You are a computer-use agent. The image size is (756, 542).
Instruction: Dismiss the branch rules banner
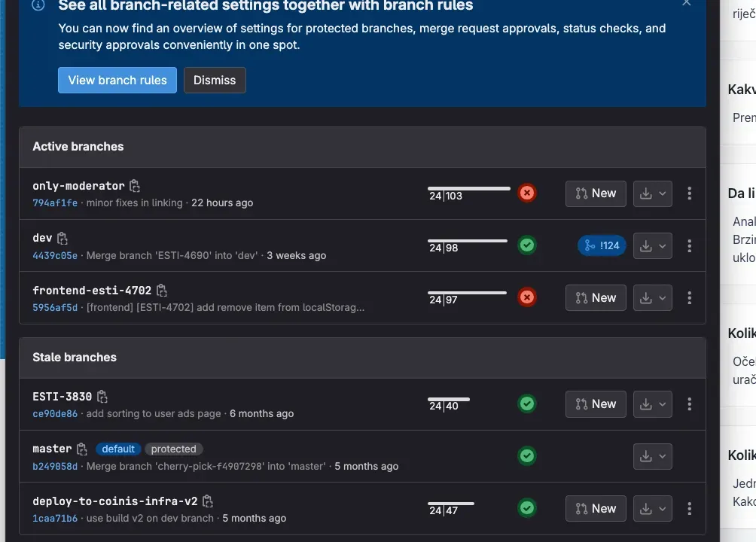click(x=215, y=81)
